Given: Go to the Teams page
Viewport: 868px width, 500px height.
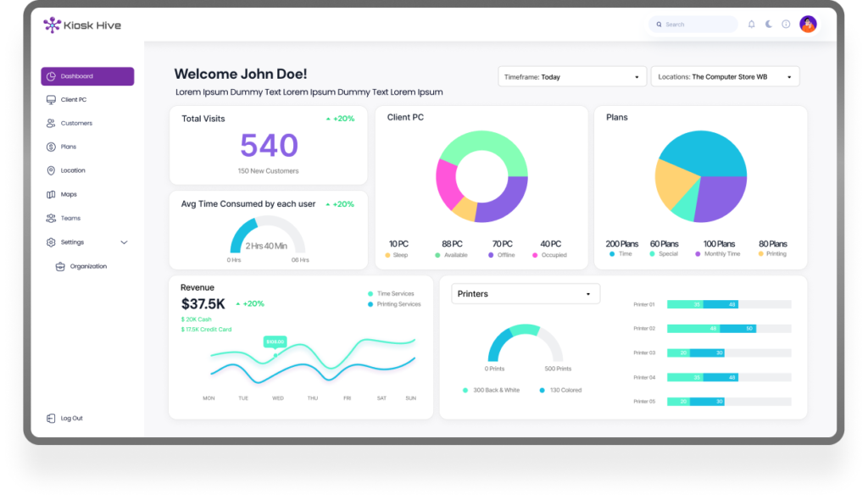Looking at the screenshot, I should 70,219.
